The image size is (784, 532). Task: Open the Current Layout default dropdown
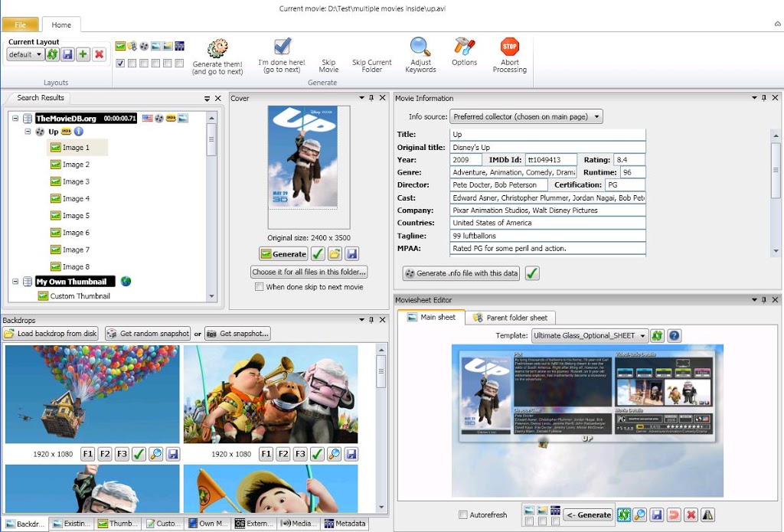click(25, 54)
